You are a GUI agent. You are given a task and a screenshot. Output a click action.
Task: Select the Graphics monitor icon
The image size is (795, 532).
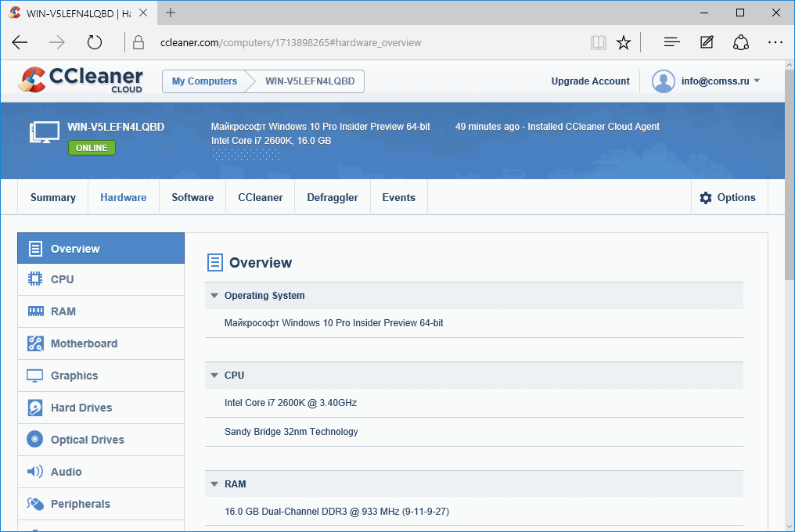(35, 375)
